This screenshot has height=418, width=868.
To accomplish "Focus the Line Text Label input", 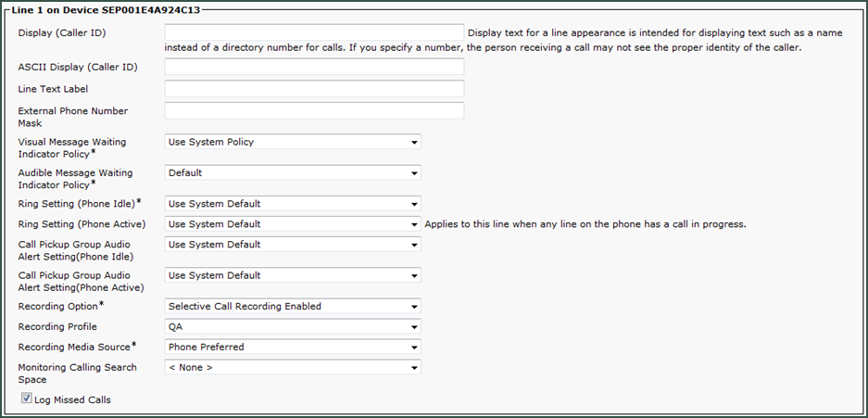I will pyautogui.click(x=314, y=89).
